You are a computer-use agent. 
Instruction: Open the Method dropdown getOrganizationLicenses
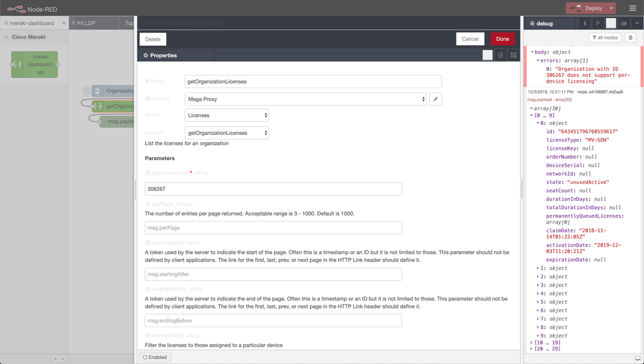pos(227,133)
